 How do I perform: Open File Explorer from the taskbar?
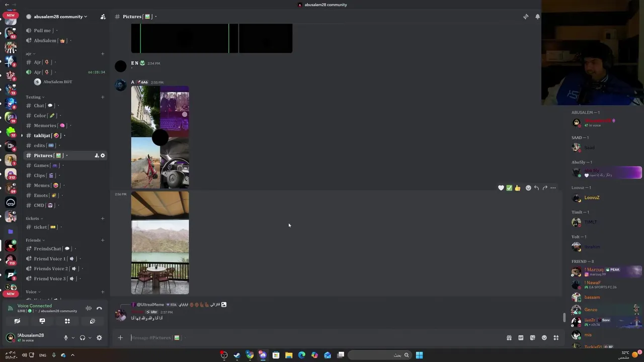[289, 355]
